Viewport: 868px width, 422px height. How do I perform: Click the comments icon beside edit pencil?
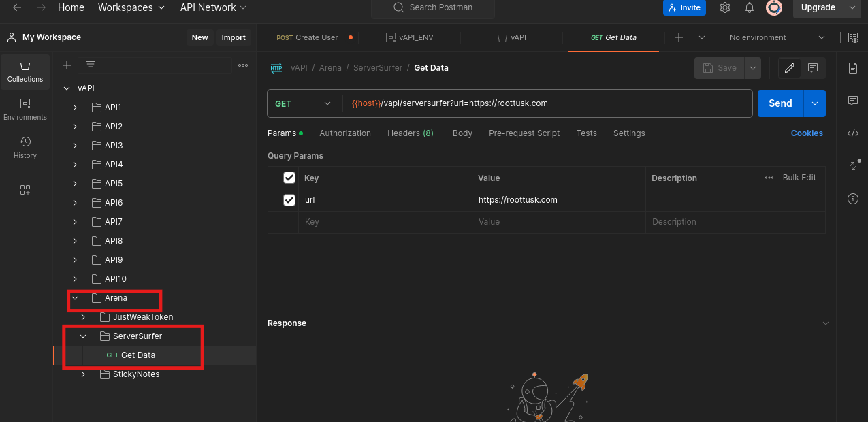(x=813, y=68)
